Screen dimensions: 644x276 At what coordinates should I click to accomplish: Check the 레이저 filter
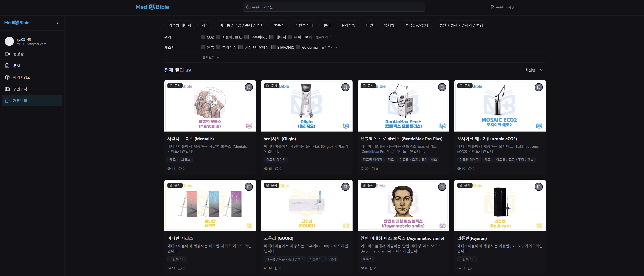coord(271,37)
